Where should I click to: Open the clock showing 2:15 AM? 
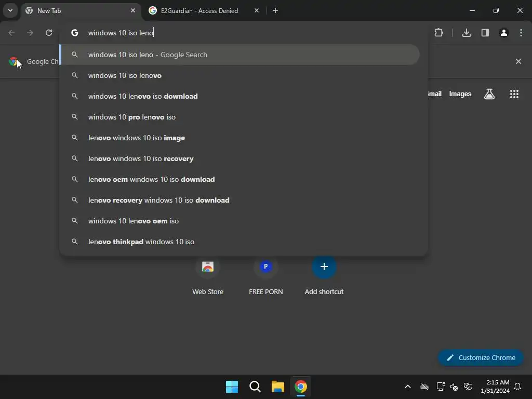point(495,387)
